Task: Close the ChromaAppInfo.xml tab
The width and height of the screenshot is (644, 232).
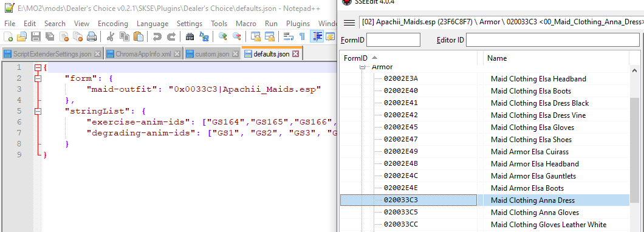Action: [177, 54]
